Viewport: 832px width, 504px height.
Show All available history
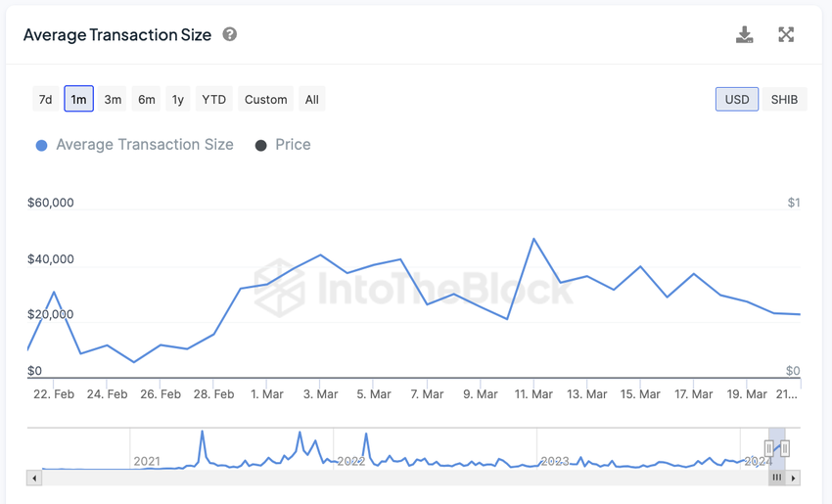311,99
